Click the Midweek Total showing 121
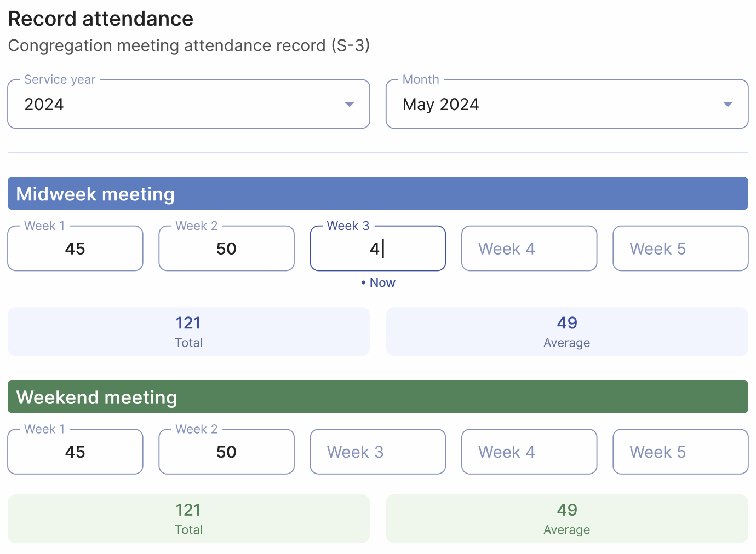The width and height of the screenshot is (756, 554). point(188,331)
